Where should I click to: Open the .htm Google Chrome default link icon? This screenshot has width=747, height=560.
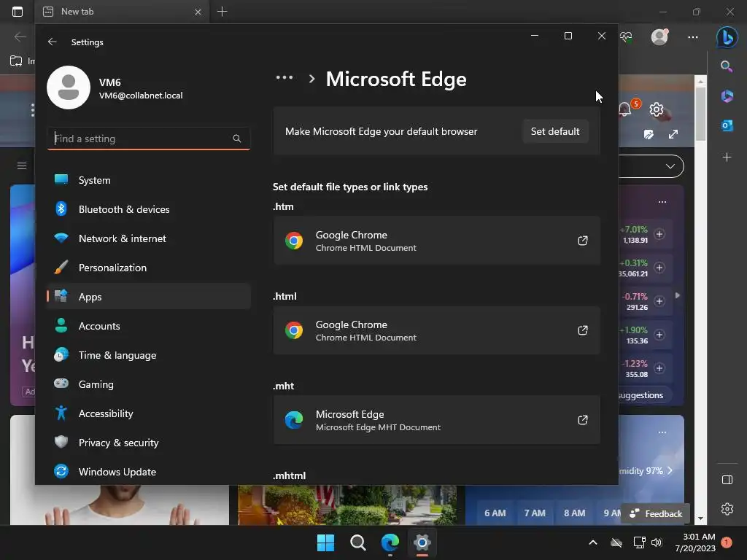click(583, 241)
